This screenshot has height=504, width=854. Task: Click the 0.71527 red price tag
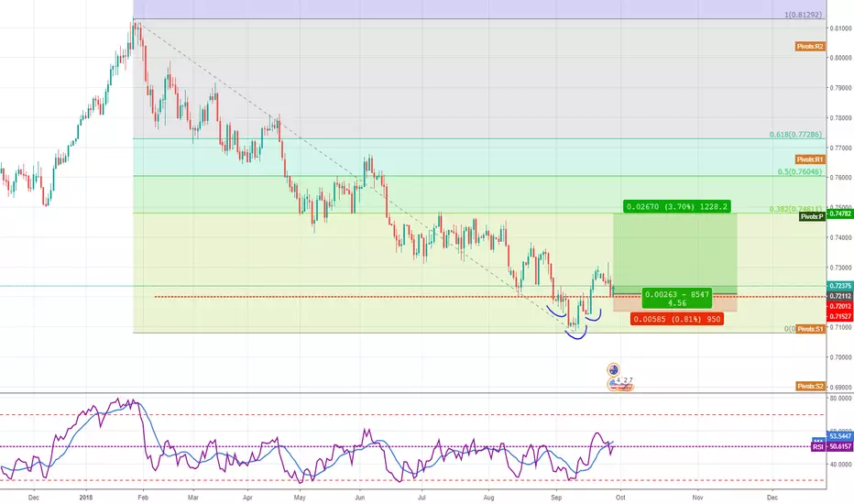[x=840, y=316]
